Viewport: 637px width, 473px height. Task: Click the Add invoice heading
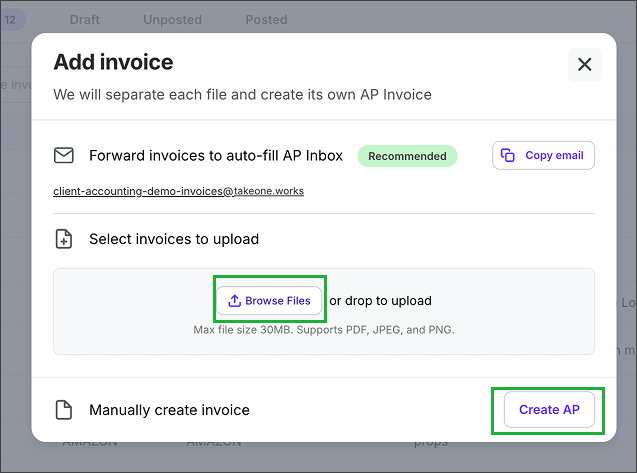pyautogui.click(x=113, y=62)
